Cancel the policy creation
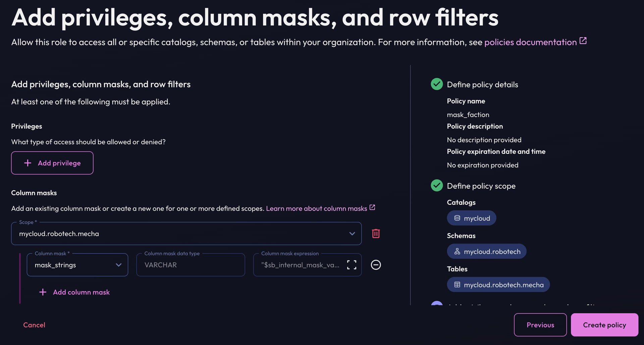The image size is (644, 345). tap(34, 325)
